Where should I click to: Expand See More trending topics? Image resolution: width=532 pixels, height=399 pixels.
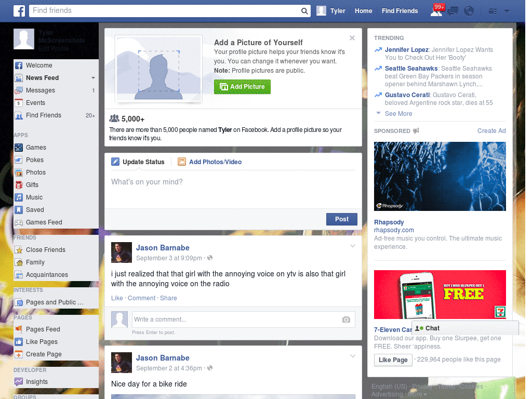398,114
